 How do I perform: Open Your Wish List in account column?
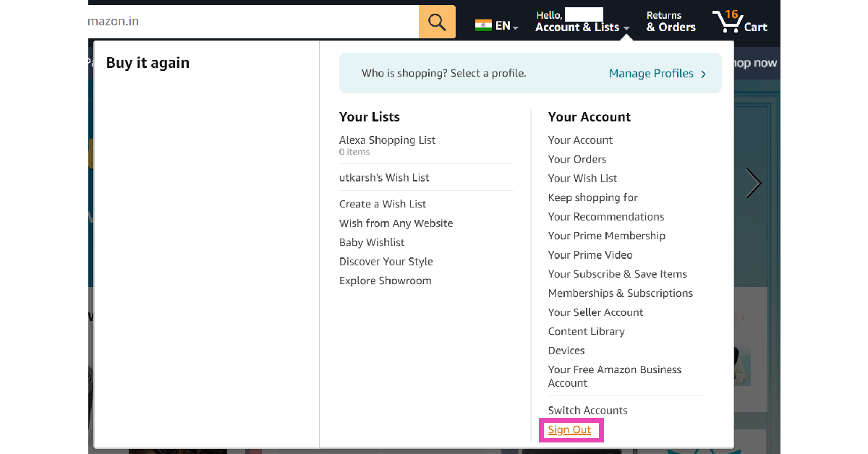[582, 178]
